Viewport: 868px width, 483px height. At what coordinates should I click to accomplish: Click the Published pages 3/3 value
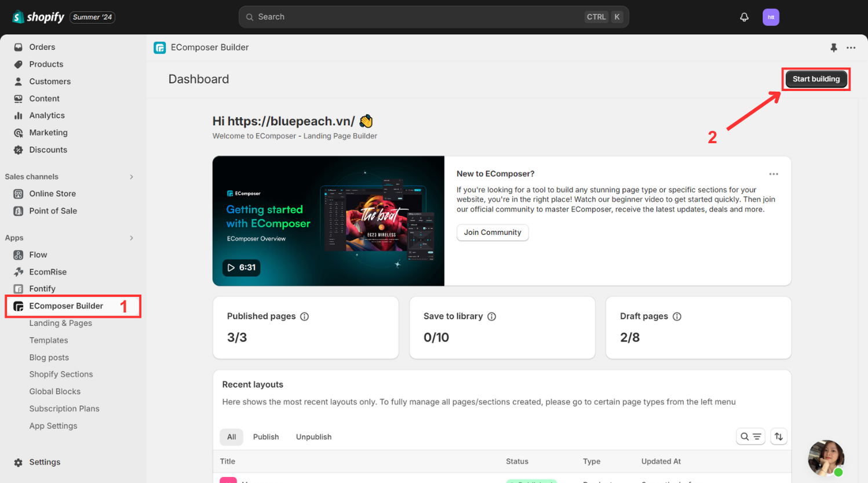[237, 337]
